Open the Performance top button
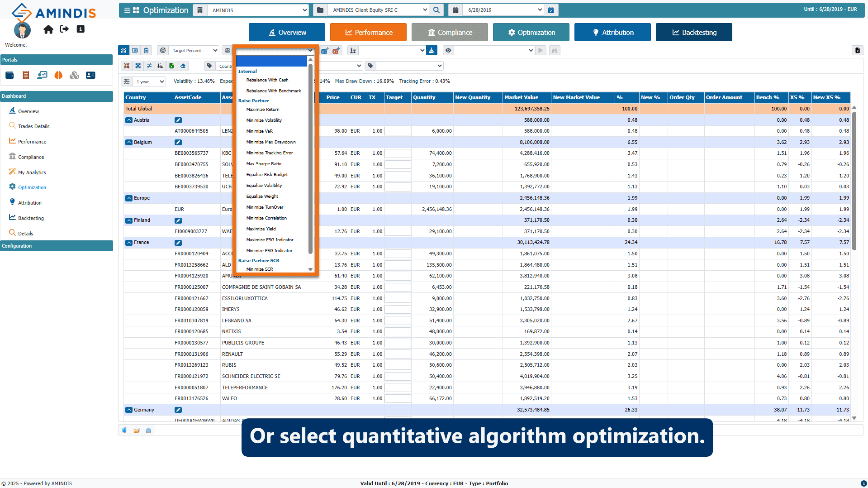This screenshot has width=868, height=488. pyautogui.click(x=368, y=32)
